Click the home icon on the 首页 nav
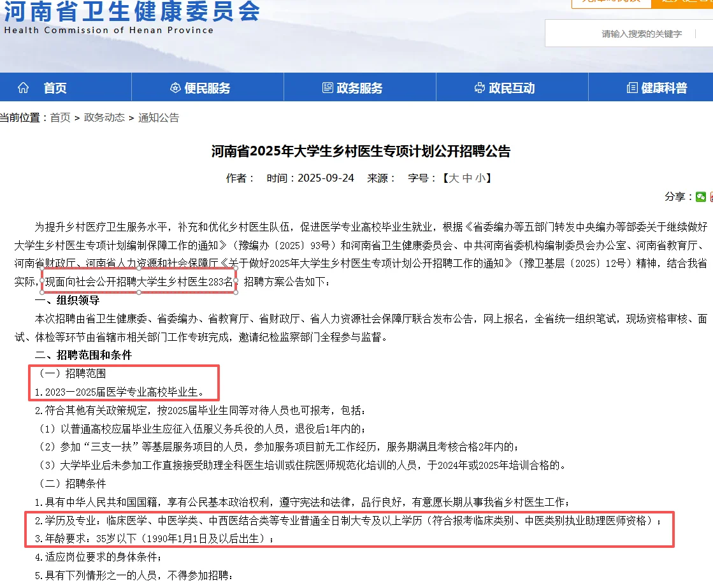 click(x=22, y=87)
